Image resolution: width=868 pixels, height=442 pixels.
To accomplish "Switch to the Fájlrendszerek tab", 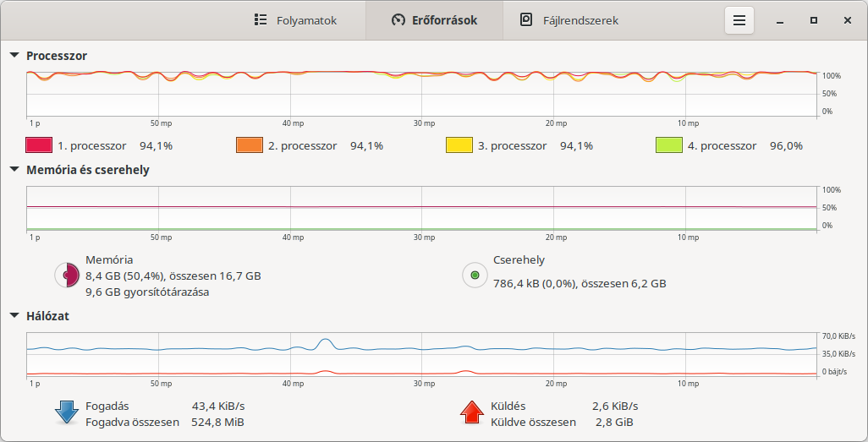I will [x=569, y=20].
